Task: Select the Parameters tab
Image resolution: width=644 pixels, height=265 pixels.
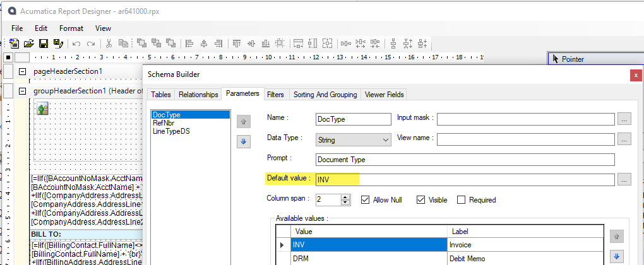Action: pyautogui.click(x=242, y=93)
